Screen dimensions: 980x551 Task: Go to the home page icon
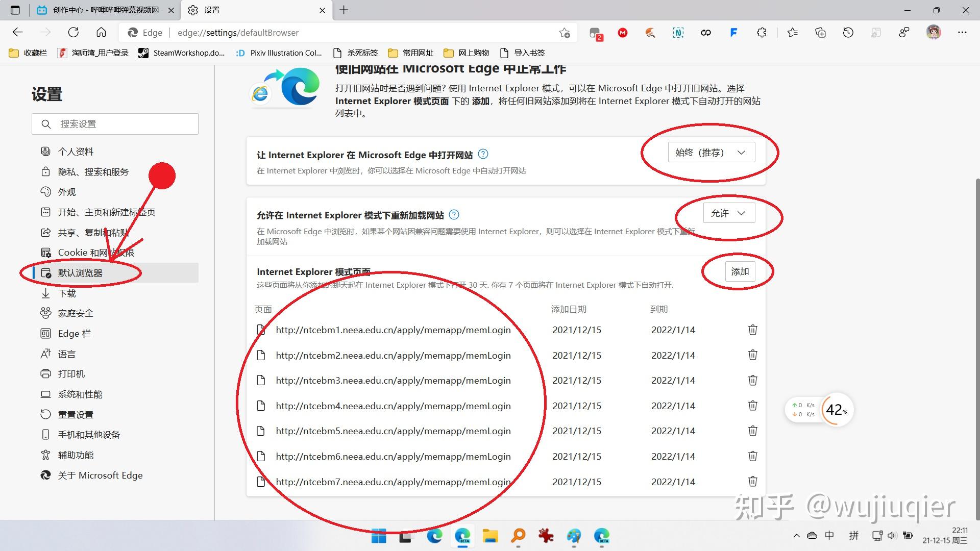coord(101,32)
